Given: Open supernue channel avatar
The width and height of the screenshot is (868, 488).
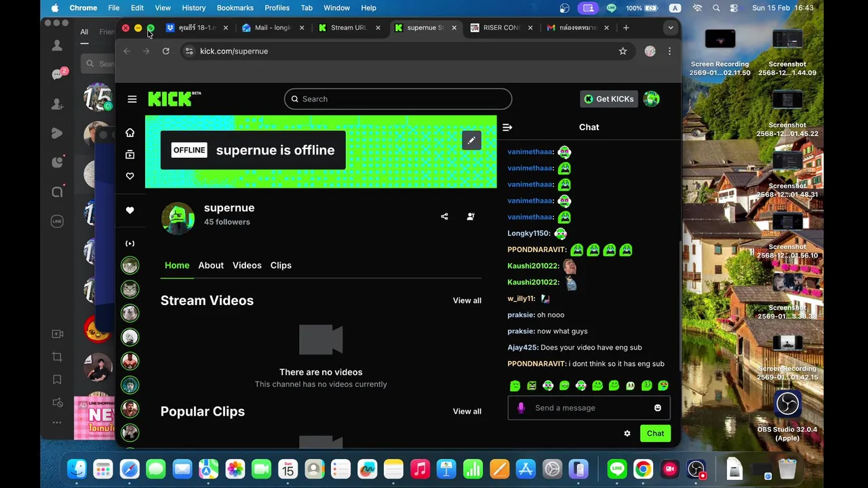Looking at the screenshot, I should click(x=178, y=218).
